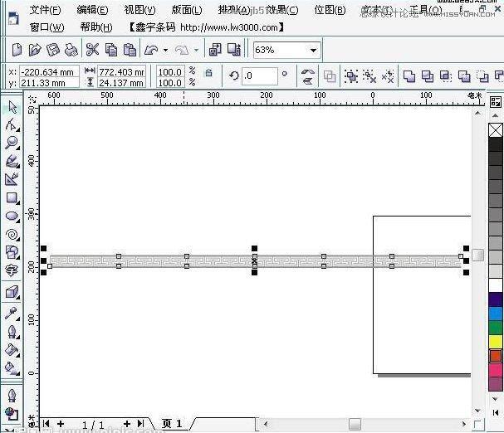
Task: Click the Trim shapes icon
Action: click(x=428, y=76)
